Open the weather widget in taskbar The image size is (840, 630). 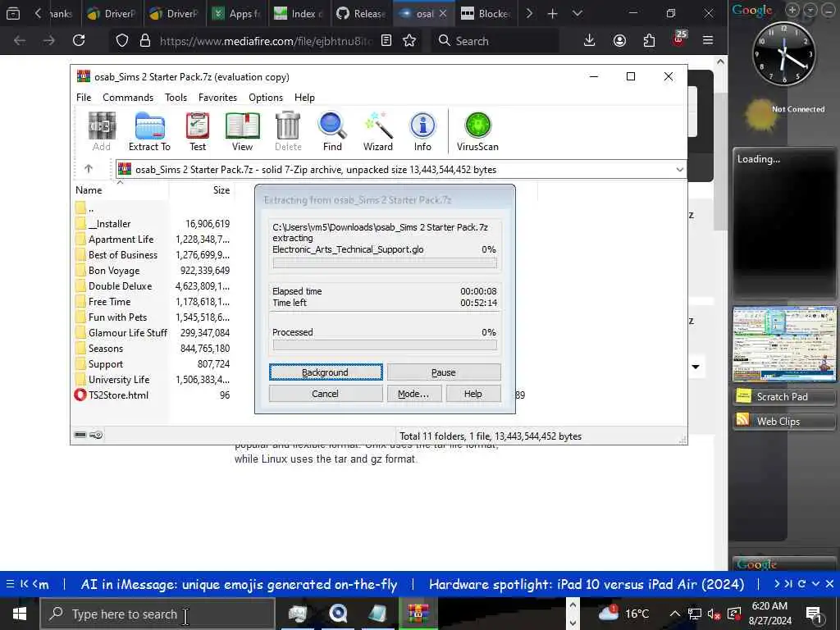623,614
